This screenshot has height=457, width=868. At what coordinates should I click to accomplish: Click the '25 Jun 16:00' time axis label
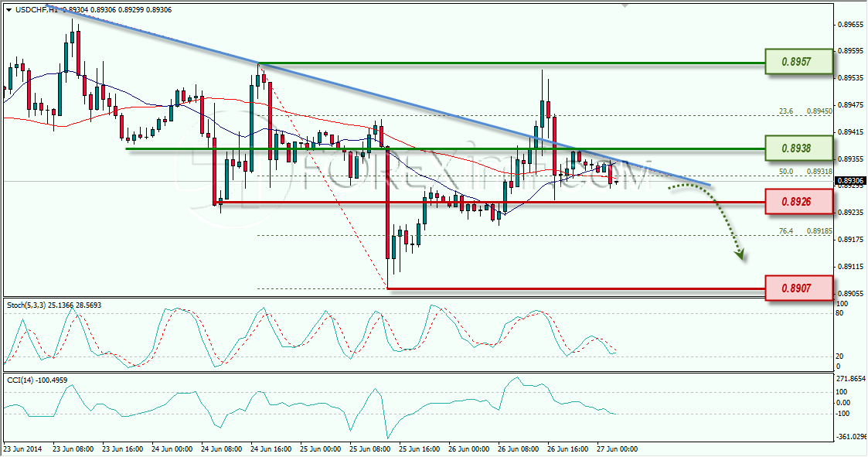coord(420,449)
